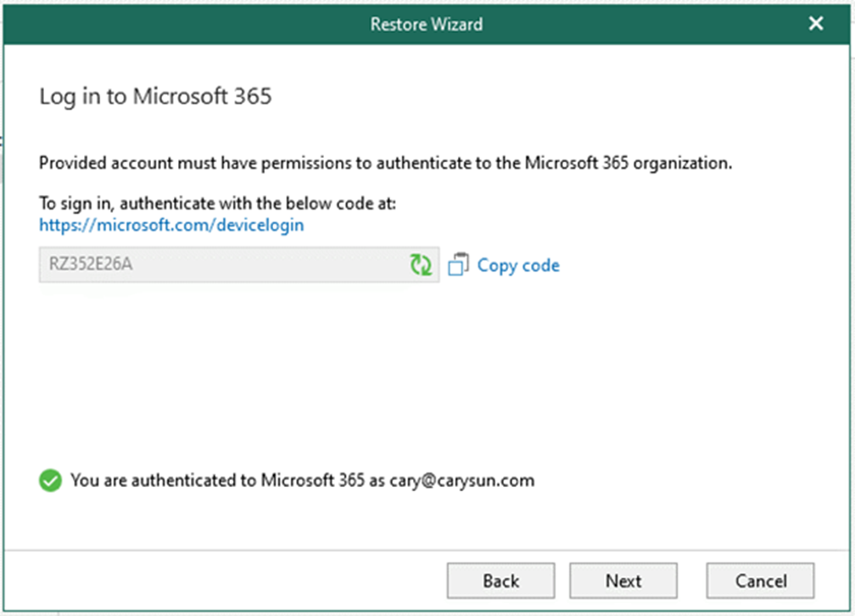Click the copy code clipboard icon
The height and width of the screenshot is (616, 855).
458,265
